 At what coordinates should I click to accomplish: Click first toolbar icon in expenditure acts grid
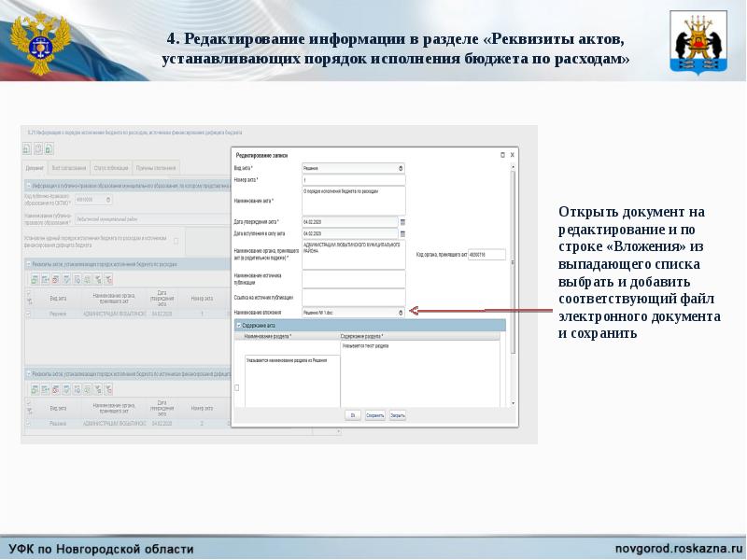click(34, 278)
